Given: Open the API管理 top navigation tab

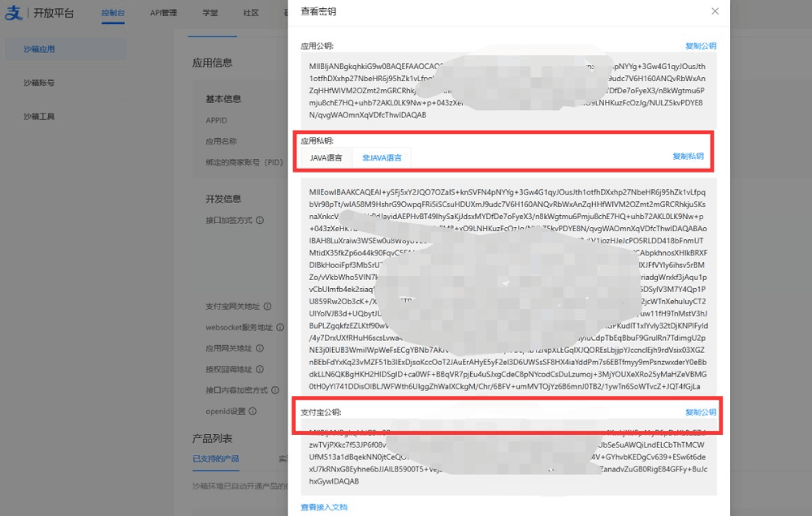Looking at the screenshot, I should [x=163, y=12].
